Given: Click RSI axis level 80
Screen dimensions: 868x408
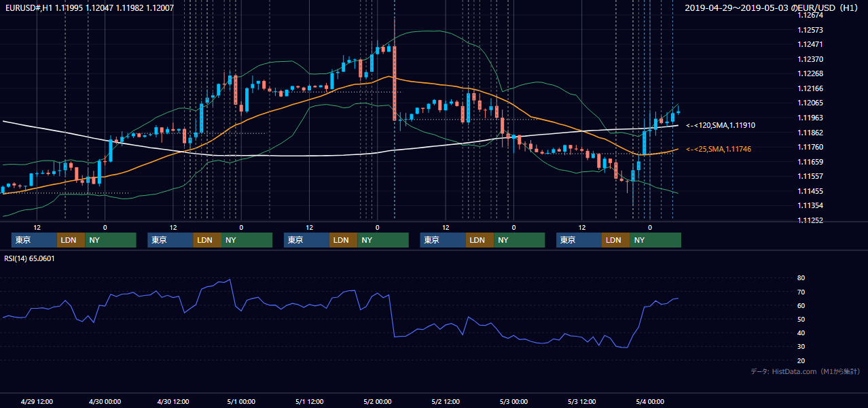Looking at the screenshot, I should (x=801, y=278).
